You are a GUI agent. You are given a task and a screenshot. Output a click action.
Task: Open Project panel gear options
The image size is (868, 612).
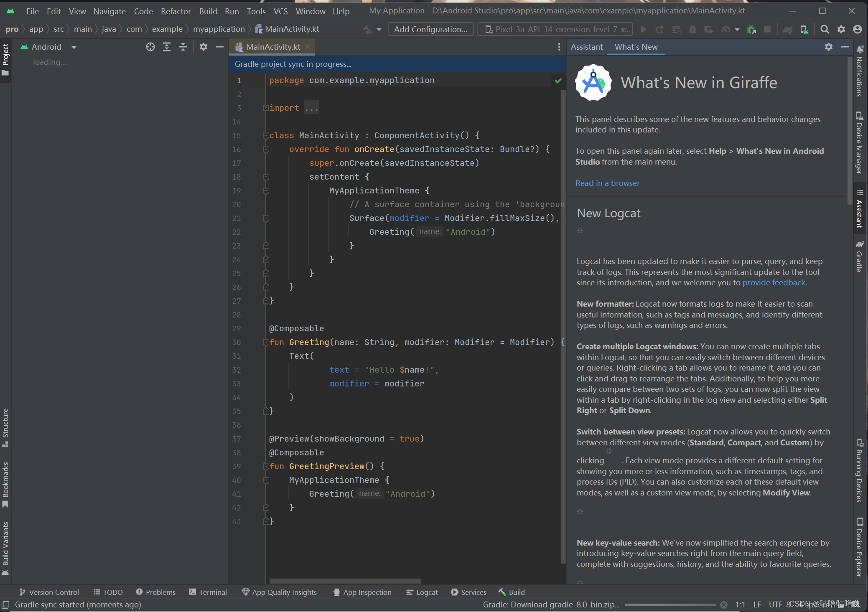[204, 47]
